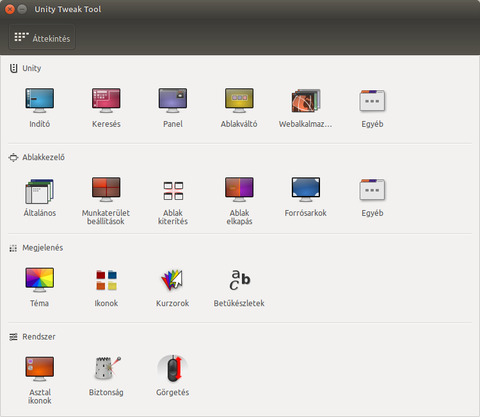
Task: Open the Ablak elkapás snapping icon
Action: (x=239, y=189)
